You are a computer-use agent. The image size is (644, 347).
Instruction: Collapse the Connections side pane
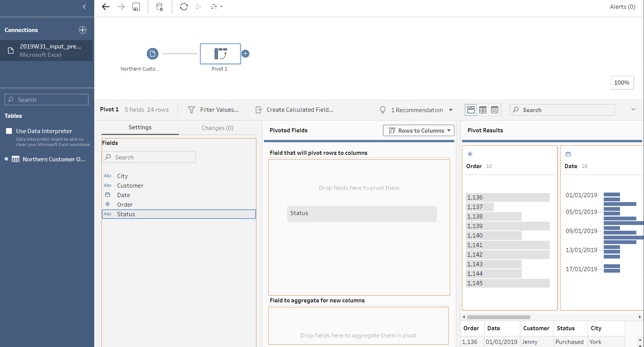tap(84, 7)
